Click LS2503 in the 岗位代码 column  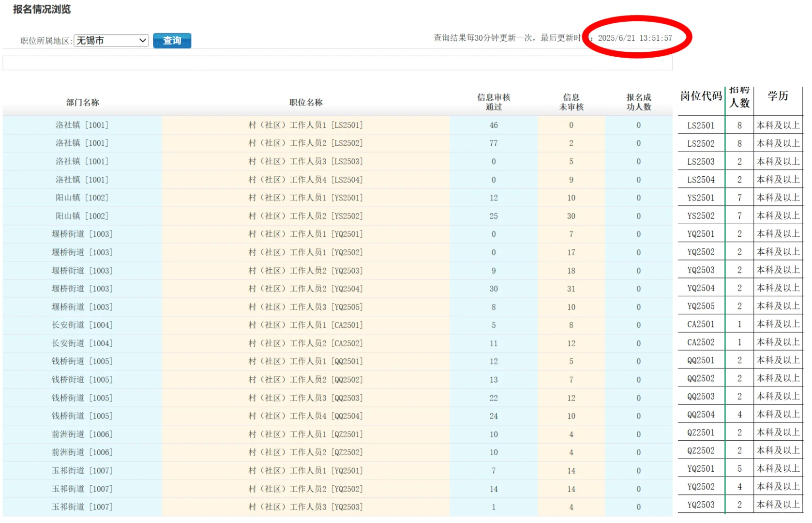pyautogui.click(x=701, y=162)
